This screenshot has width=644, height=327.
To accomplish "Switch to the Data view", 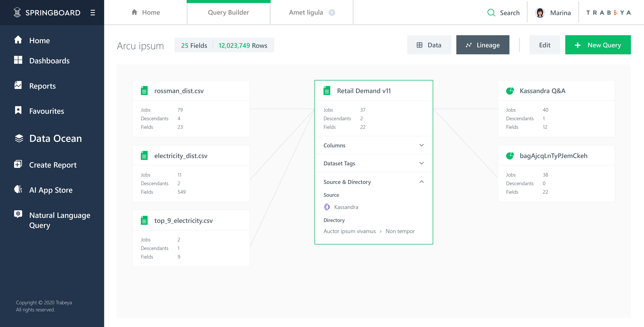I will pos(429,45).
